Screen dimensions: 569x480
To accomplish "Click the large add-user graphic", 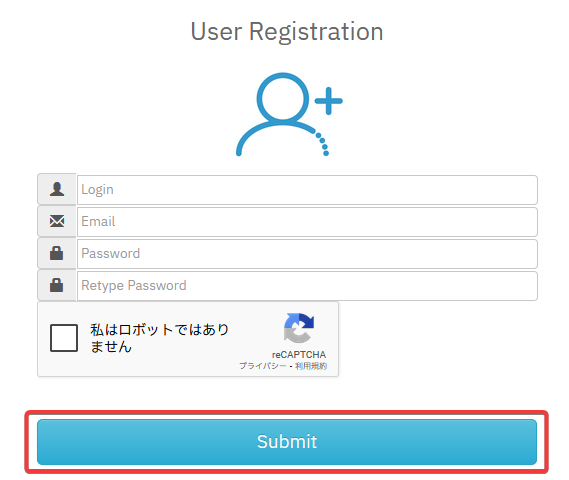I will point(289,114).
